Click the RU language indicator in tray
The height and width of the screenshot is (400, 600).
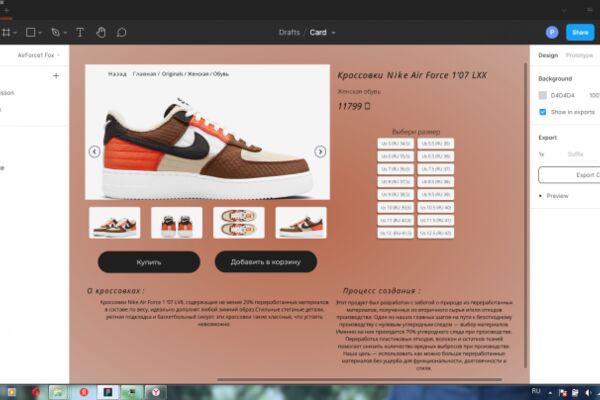click(536, 391)
